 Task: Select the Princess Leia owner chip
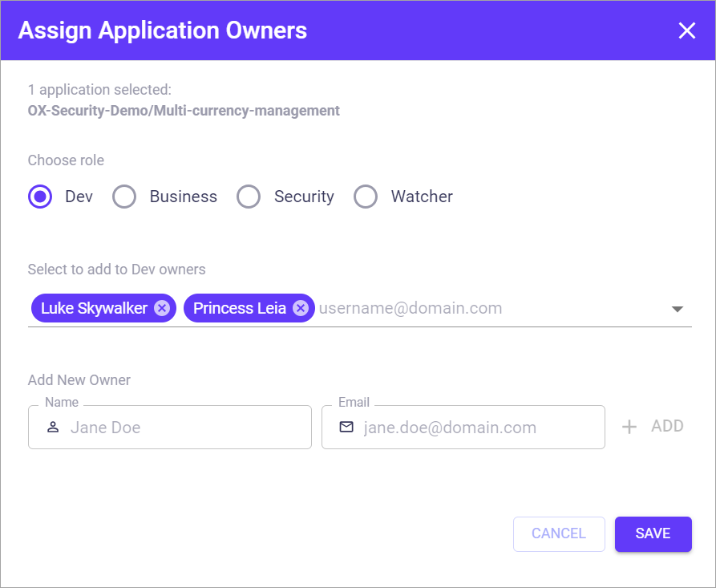[240, 308]
